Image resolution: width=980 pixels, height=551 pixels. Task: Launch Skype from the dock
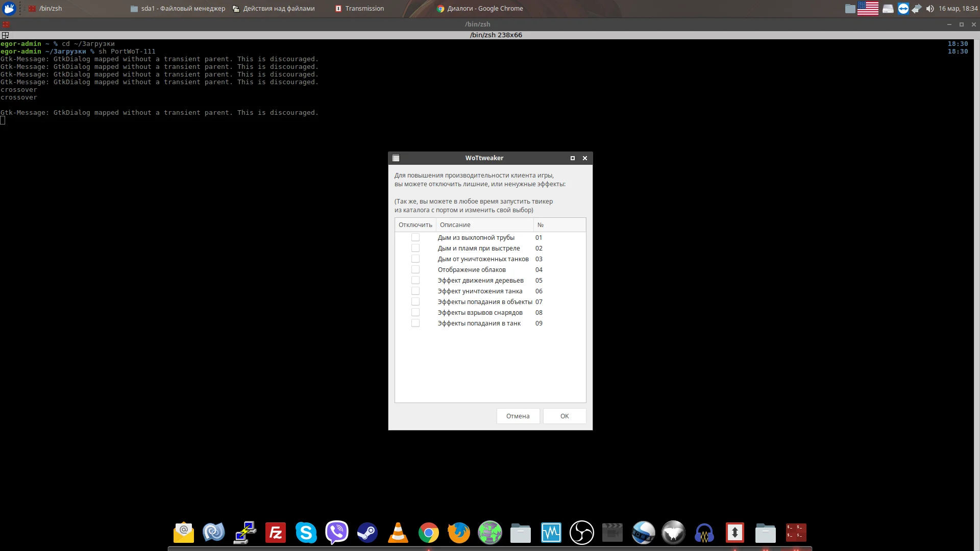[306, 533]
